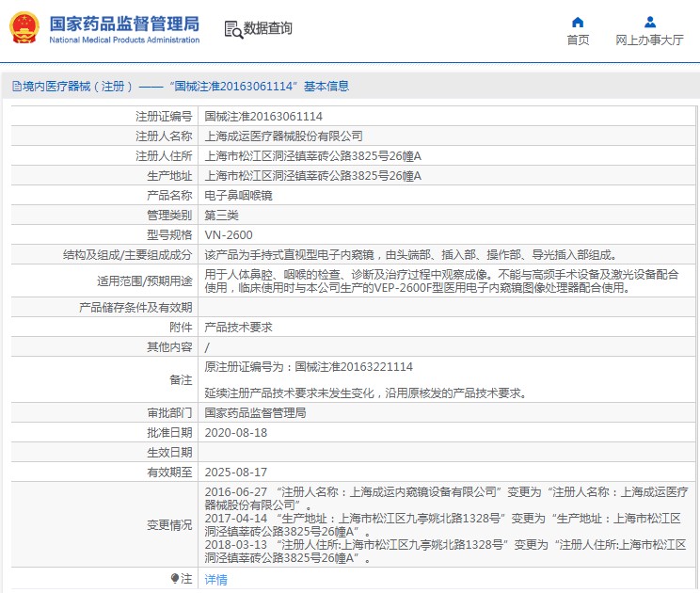
Task: Click the 生效日期 row label
Action: [x=169, y=453]
